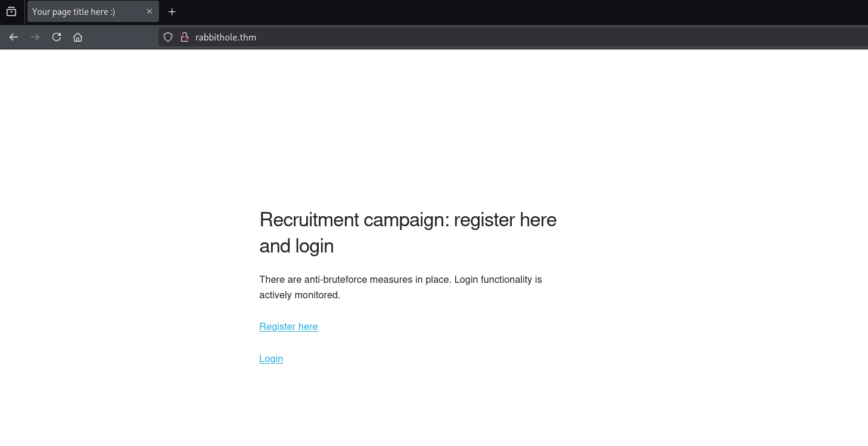Screen dimensions: 868x446
Task: Go back to the previous page
Action: 14,37
